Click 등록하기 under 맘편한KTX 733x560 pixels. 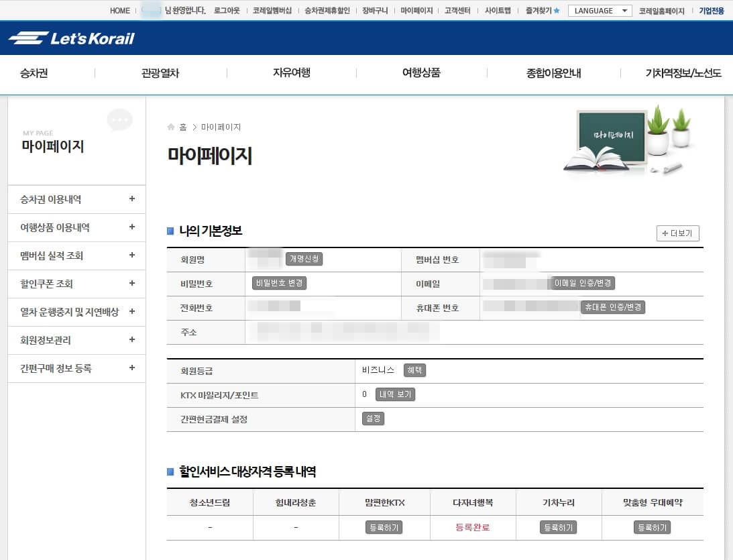(x=384, y=528)
